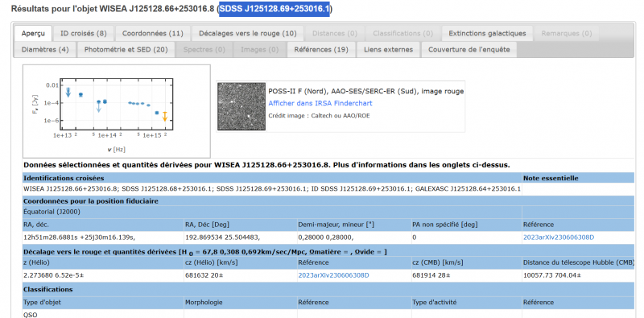
Task: Select the Images (0) tab
Action: 259,49
